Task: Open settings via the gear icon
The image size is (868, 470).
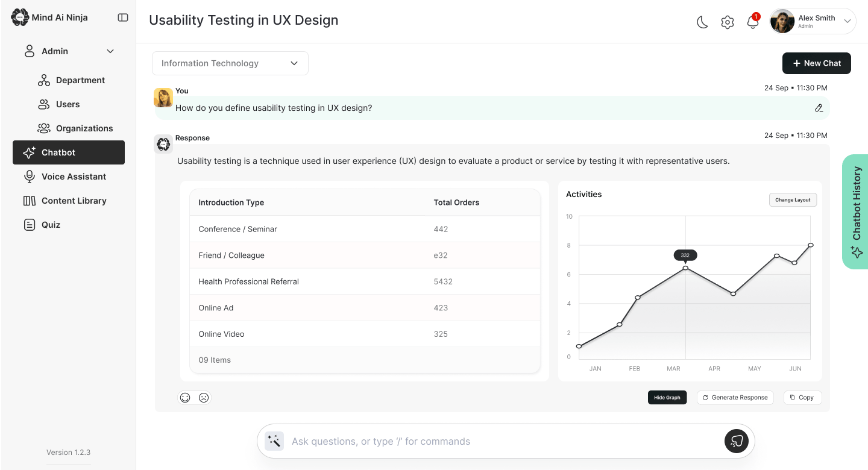Action: tap(728, 22)
